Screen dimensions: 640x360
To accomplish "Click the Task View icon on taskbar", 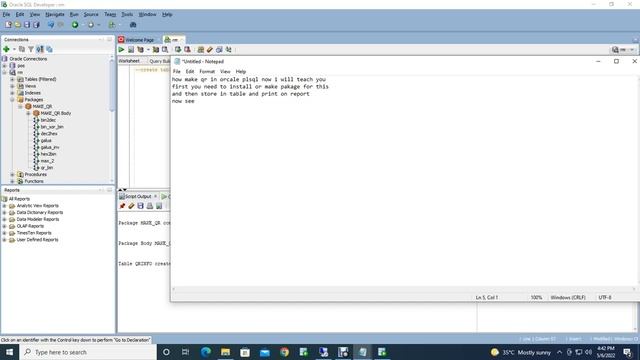I will 185,352.
